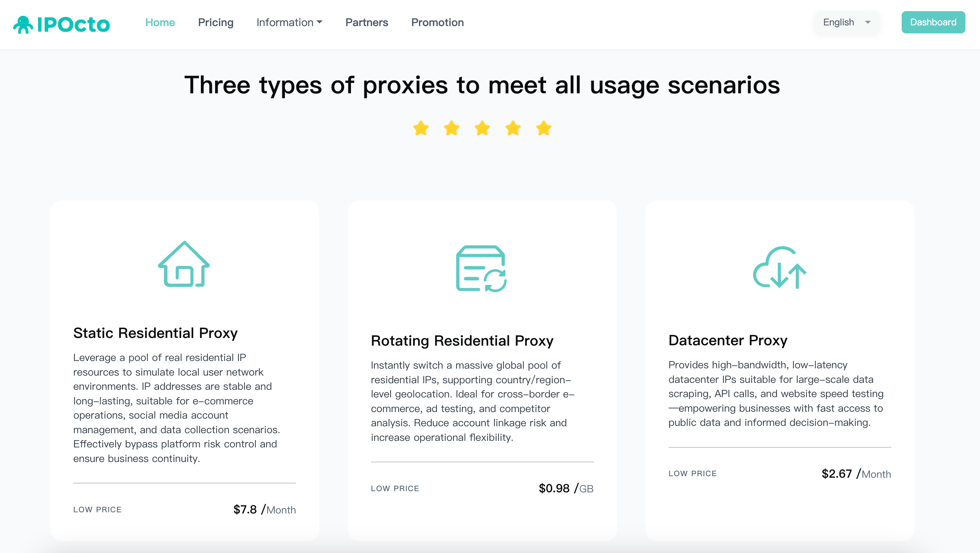Open the Datacenter Proxy card heading
Screen dimensions: 980x553
pyautogui.click(x=728, y=340)
